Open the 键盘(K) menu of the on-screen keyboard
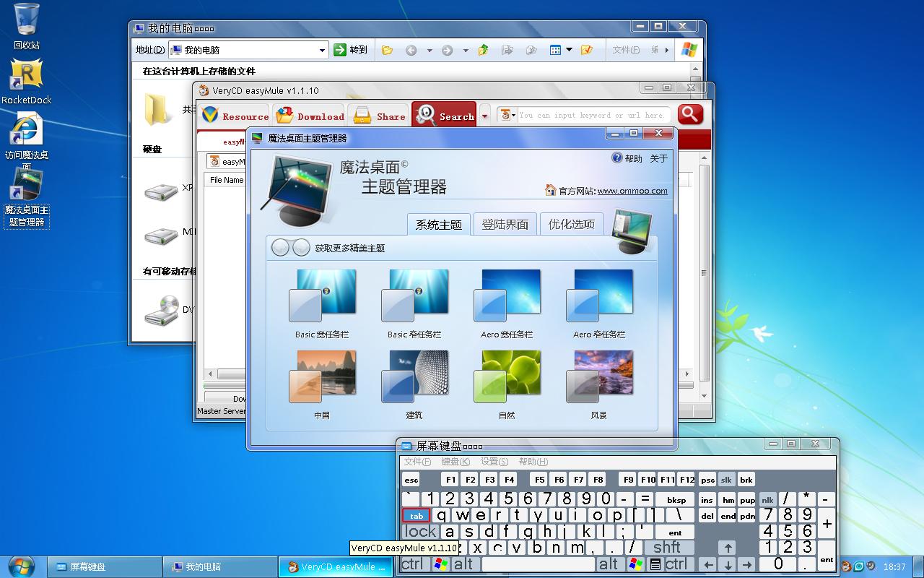 [x=456, y=462]
